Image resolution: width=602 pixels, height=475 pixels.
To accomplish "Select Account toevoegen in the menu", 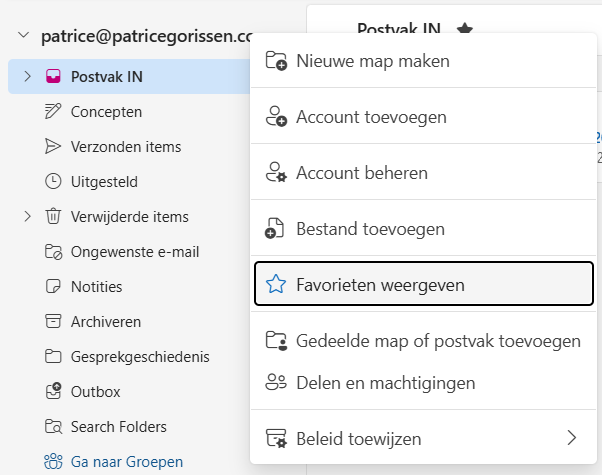I will pyautogui.click(x=371, y=117).
